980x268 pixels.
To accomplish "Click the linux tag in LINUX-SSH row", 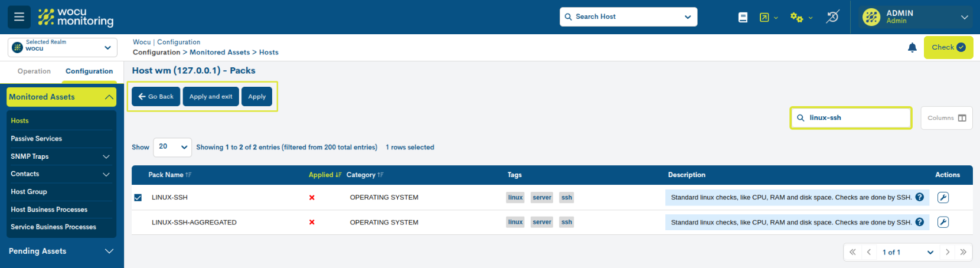I will [515, 198].
